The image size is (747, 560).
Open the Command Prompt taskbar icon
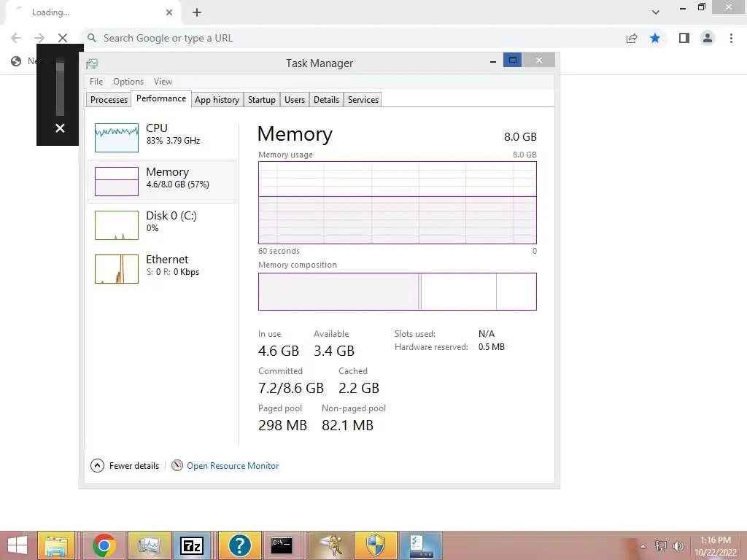[282, 545]
